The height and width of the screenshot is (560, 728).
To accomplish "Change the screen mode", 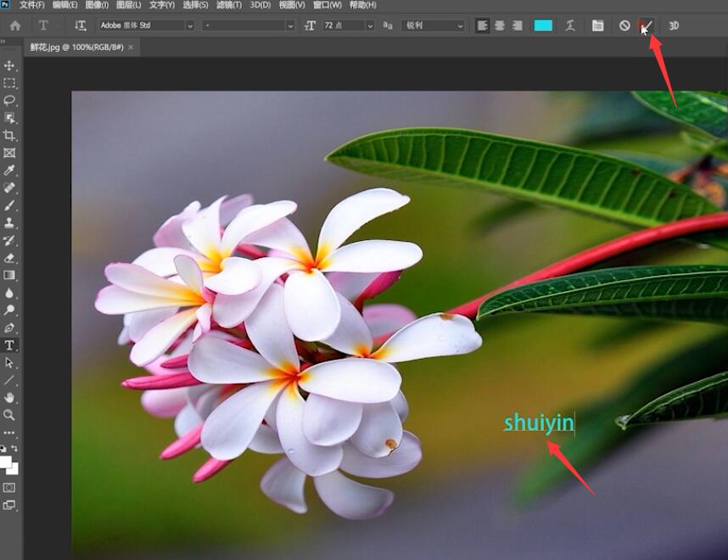I will (x=9, y=505).
